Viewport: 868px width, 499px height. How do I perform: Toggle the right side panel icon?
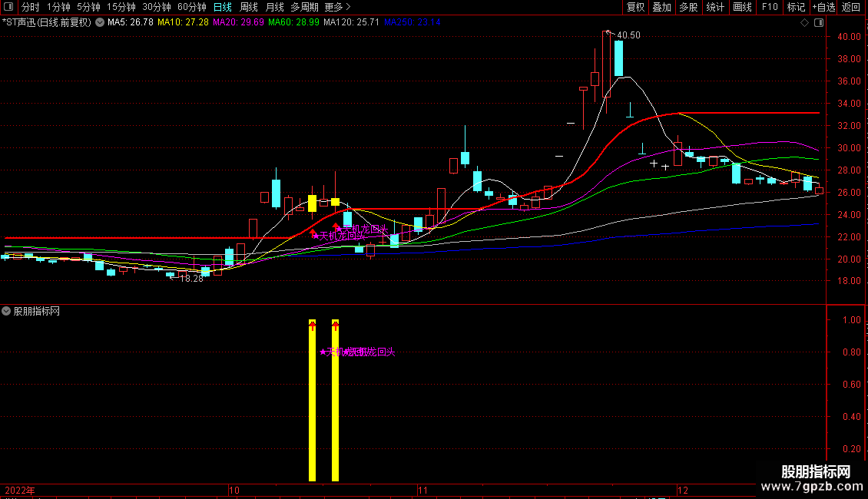[819, 23]
